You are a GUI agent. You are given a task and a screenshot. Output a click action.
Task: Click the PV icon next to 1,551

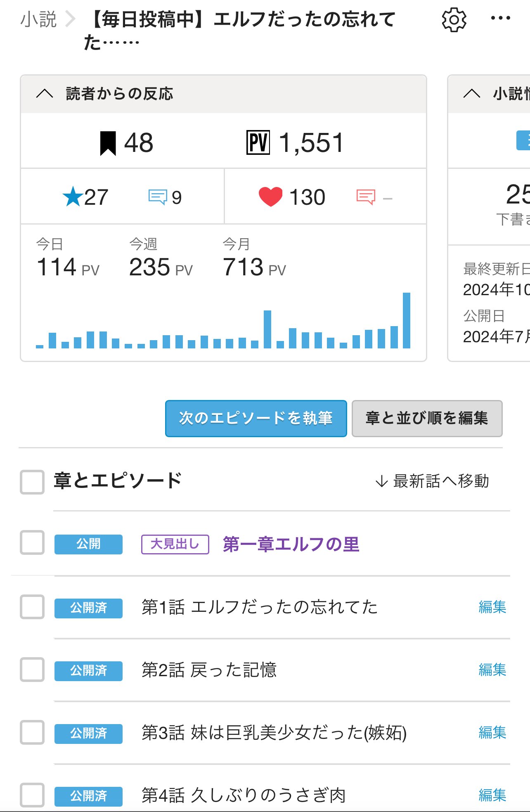coord(258,143)
